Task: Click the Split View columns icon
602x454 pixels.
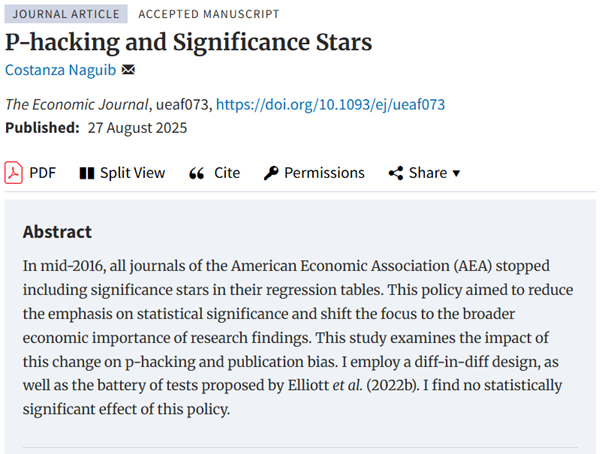Action: click(x=86, y=173)
